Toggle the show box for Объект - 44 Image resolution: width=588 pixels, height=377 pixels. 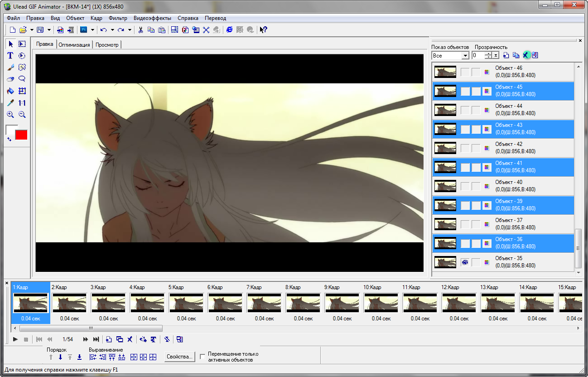point(465,110)
